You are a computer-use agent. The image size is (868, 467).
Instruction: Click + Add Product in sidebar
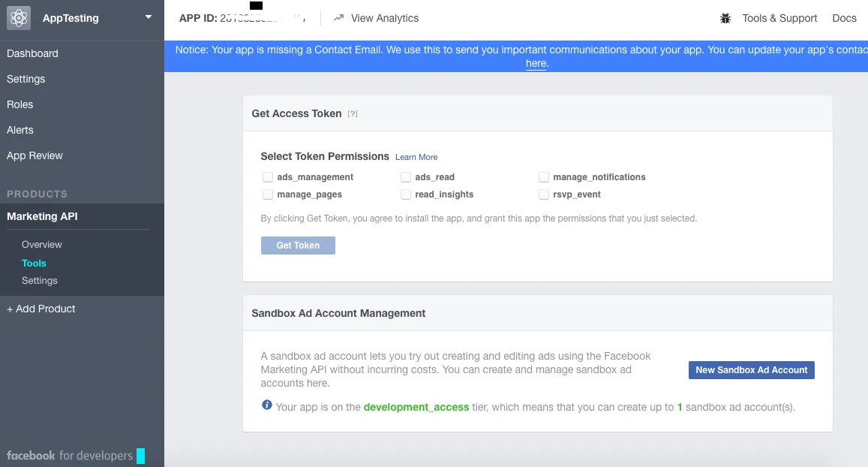coord(41,309)
